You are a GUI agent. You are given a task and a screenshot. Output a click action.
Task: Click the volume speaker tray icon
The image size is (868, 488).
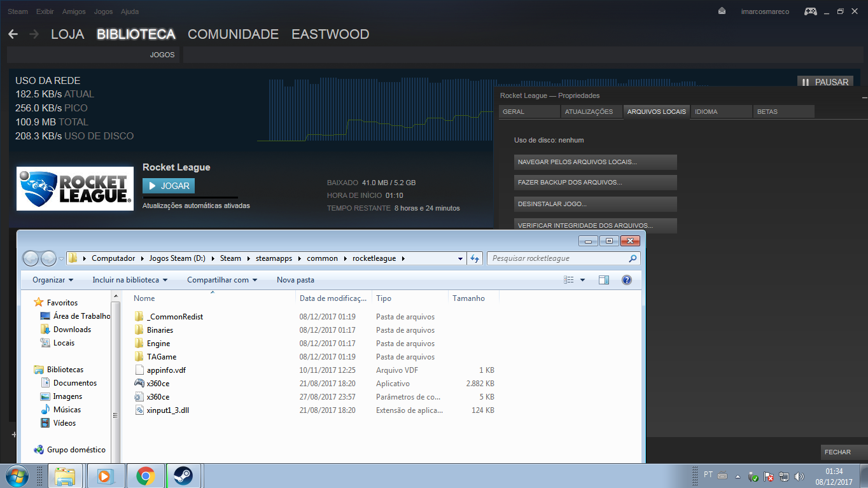(799, 476)
